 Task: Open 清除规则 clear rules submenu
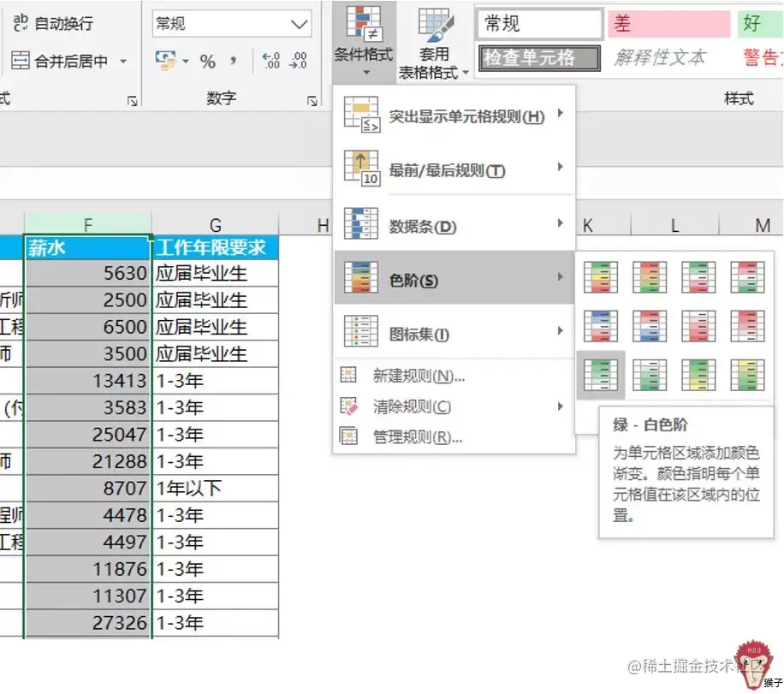(454, 406)
